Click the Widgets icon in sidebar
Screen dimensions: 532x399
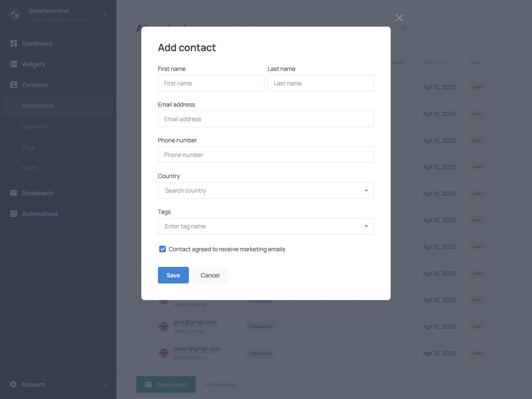(x=14, y=64)
